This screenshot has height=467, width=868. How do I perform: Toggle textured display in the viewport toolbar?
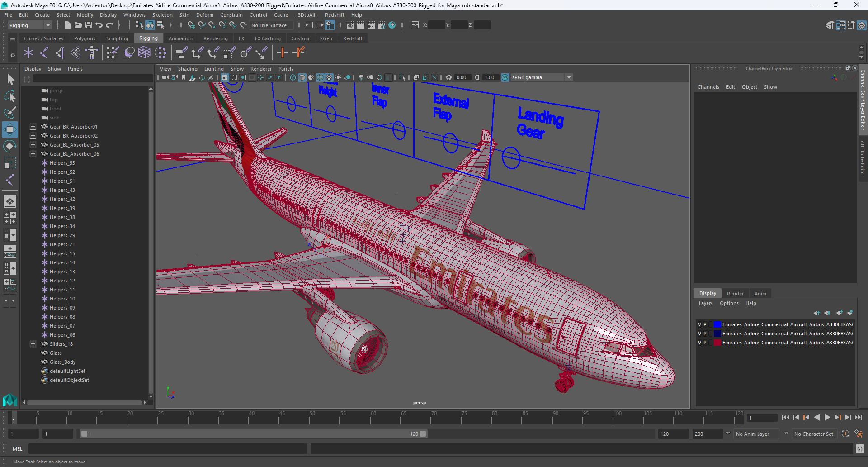click(x=329, y=77)
